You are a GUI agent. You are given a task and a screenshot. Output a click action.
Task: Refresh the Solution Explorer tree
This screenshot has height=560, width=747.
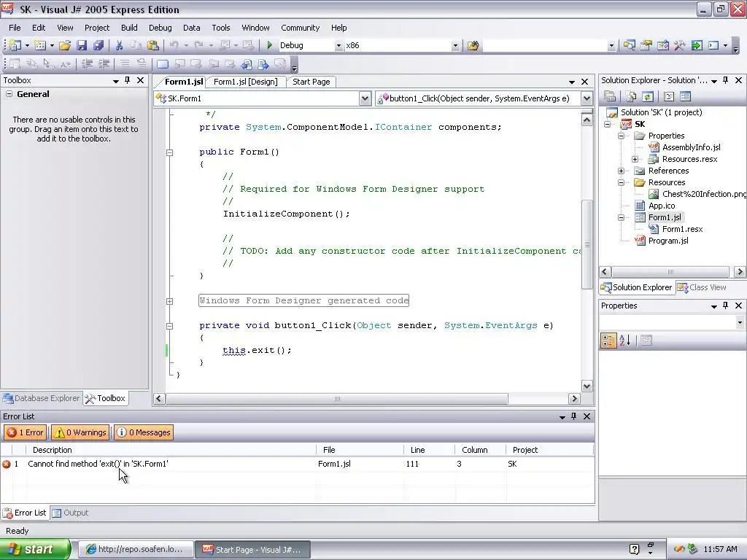pyautogui.click(x=647, y=97)
